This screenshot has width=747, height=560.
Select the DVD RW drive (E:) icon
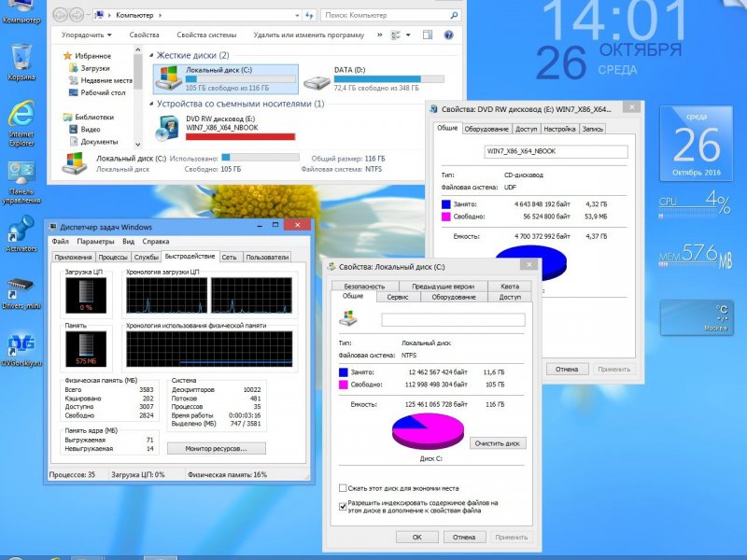click(168, 129)
